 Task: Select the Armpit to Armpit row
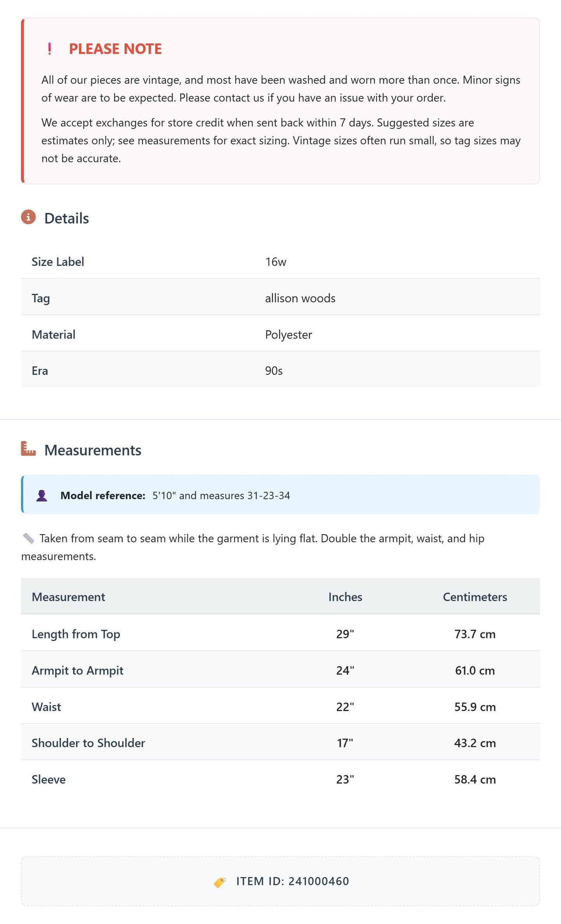(280, 670)
